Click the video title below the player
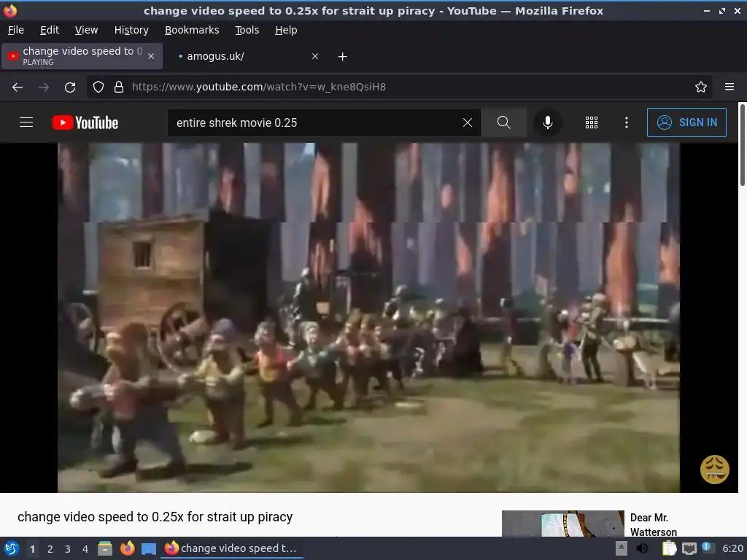The image size is (747, 560). point(155,517)
